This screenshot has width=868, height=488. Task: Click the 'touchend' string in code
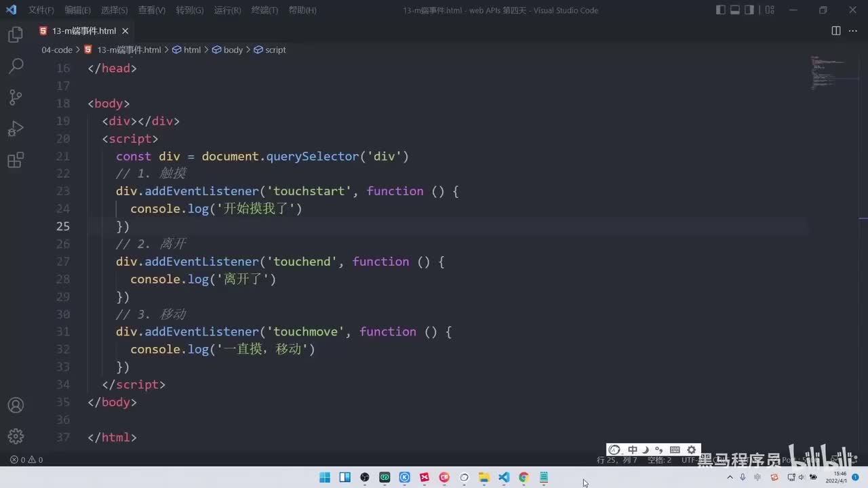[x=302, y=262]
